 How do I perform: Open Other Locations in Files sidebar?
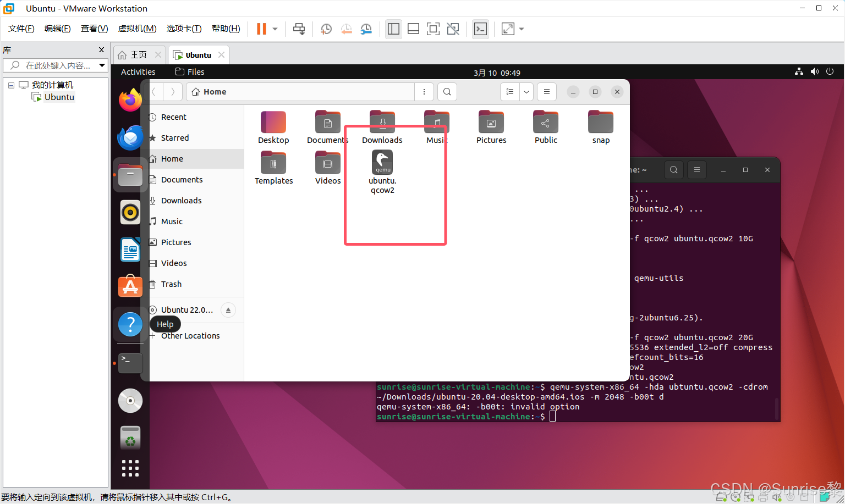196,336
